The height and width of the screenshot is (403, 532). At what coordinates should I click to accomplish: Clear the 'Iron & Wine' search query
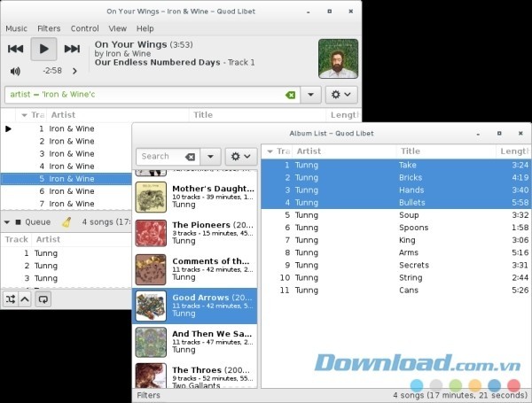(290, 95)
